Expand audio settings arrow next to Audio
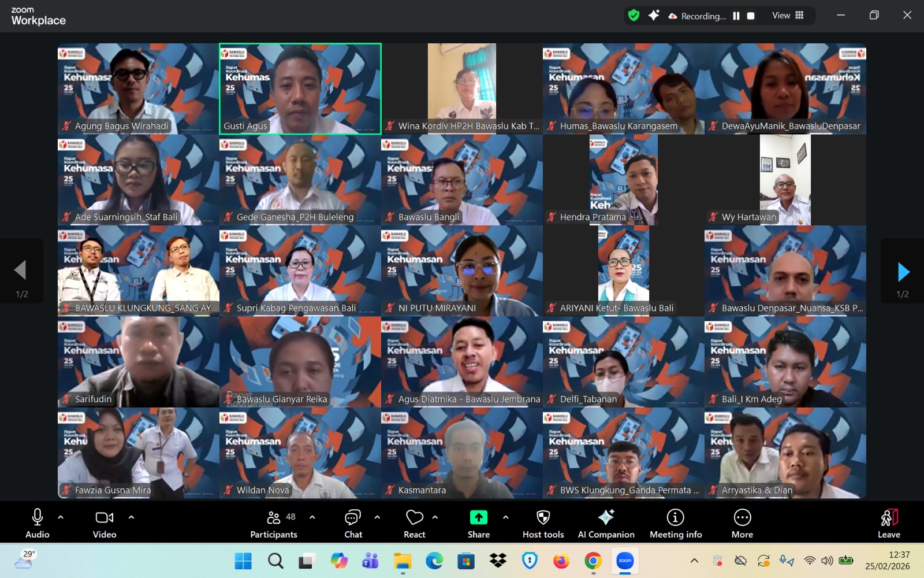This screenshot has width=924, height=578. tap(61, 517)
